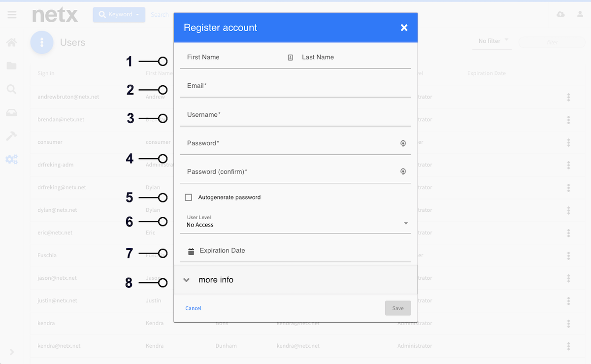Open row menu for andrewbruton@netx.net

(568, 97)
